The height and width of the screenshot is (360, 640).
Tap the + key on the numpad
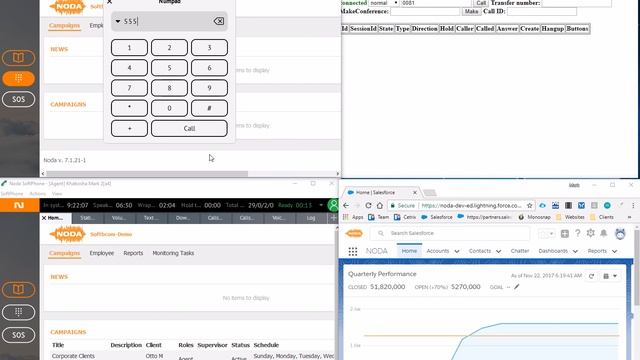(129, 128)
